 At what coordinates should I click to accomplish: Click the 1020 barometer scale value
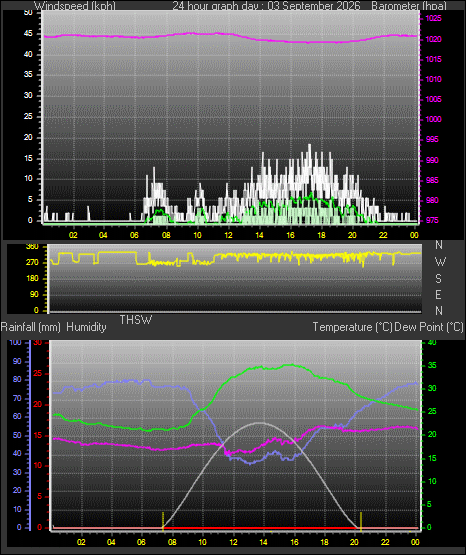click(x=433, y=39)
